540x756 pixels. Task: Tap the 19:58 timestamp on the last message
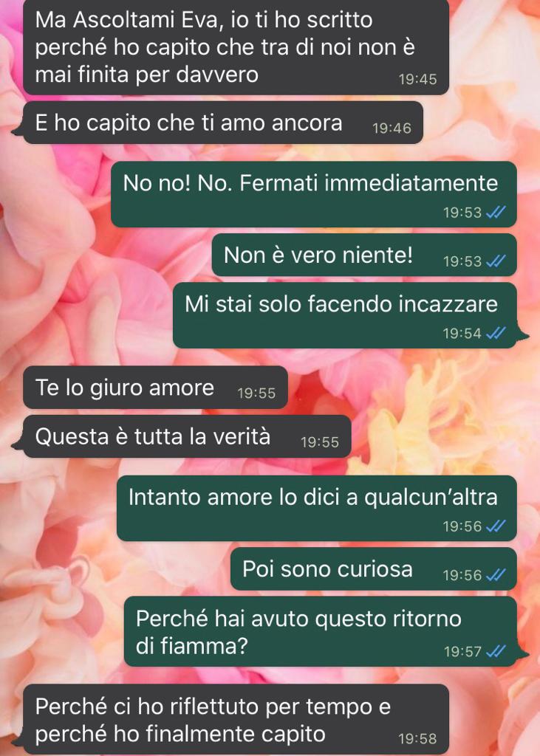coord(417,738)
